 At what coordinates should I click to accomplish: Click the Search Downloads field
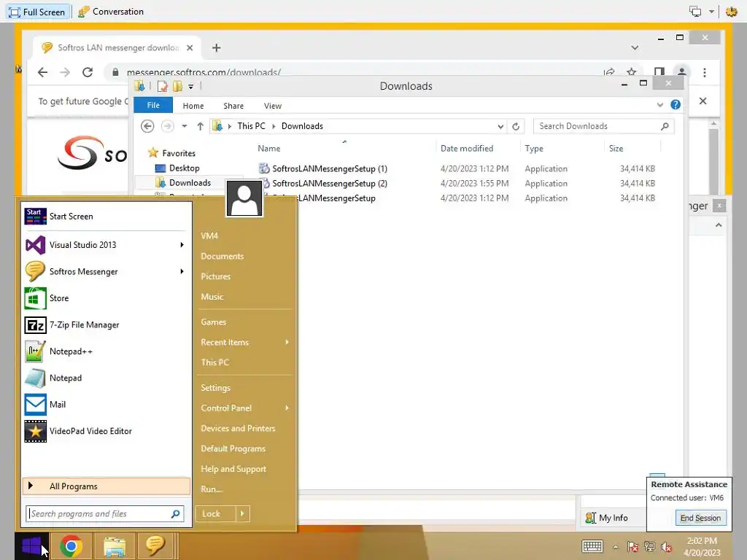tap(603, 126)
